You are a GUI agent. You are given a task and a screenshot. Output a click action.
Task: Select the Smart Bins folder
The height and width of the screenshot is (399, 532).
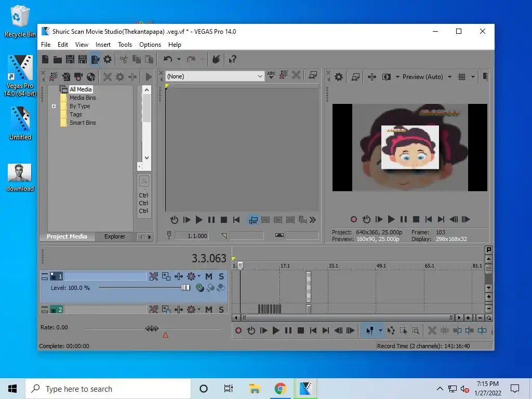click(x=83, y=123)
